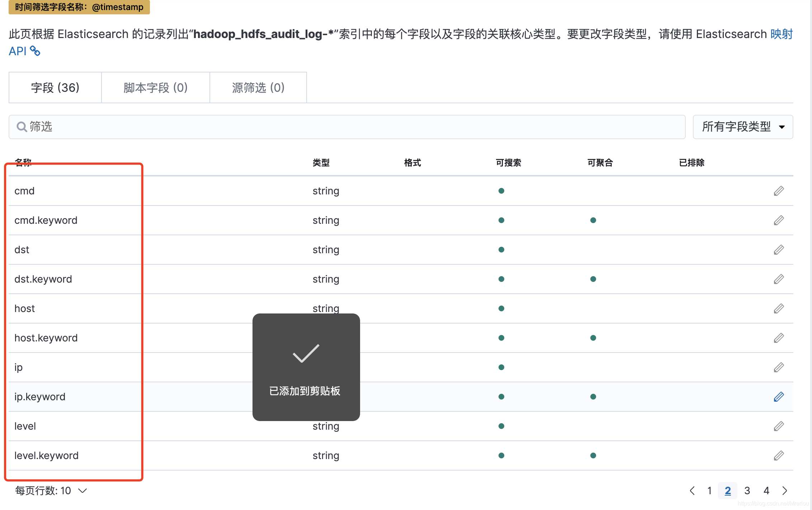Screen dimensions: 812x510
Task: Toggle searchable dot on the cmd row
Action: 501,190
